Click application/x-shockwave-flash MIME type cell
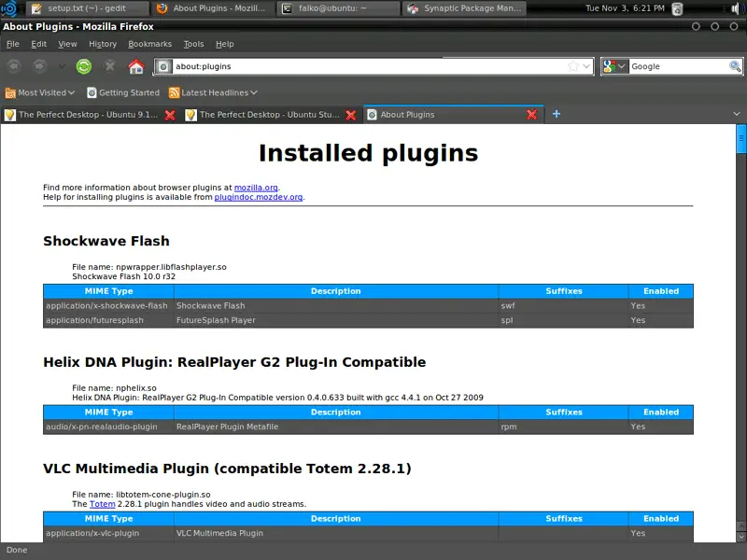 tap(108, 306)
